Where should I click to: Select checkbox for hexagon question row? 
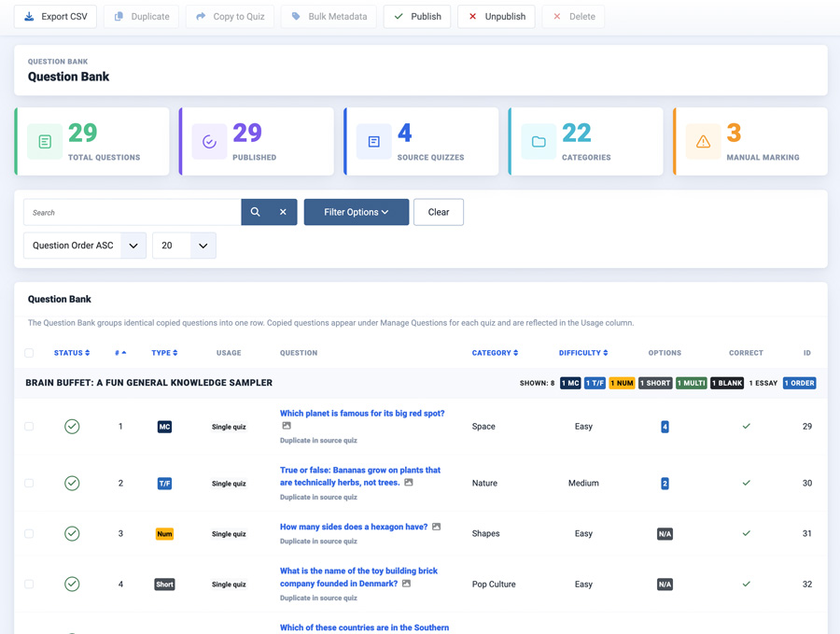tap(29, 534)
